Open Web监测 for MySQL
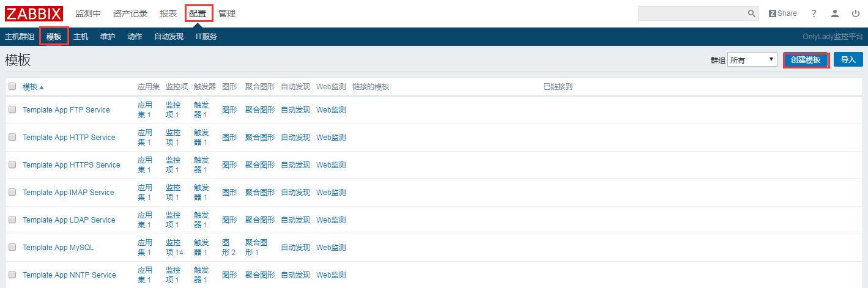Image resolution: width=868 pixels, height=288 pixels. (x=331, y=248)
